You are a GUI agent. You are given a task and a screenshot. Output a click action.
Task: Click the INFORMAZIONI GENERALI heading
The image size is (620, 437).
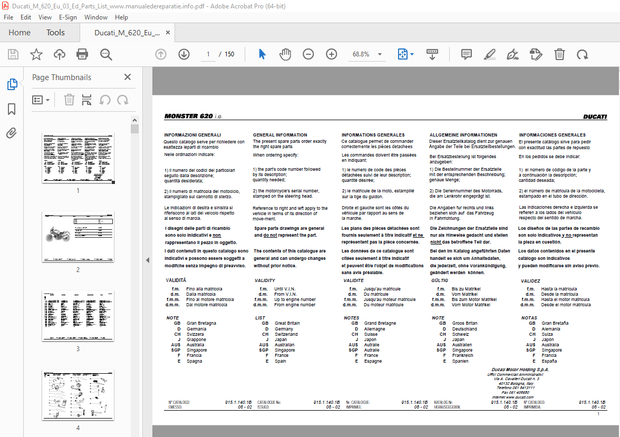click(x=193, y=135)
